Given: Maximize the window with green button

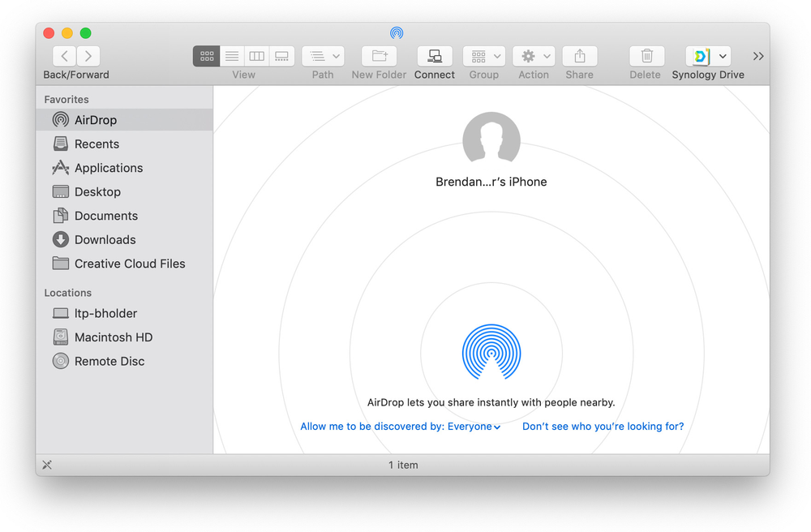Looking at the screenshot, I should pyautogui.click(x=86, y=33).
